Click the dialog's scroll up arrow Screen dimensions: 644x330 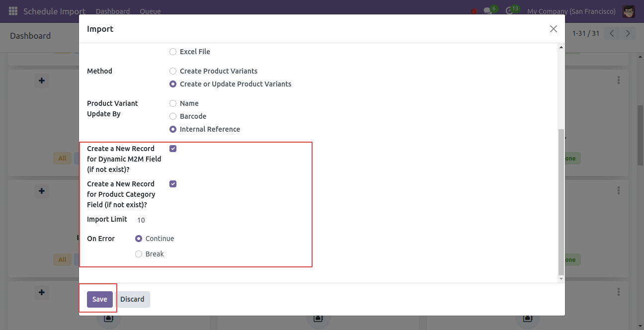pos(562,47)
